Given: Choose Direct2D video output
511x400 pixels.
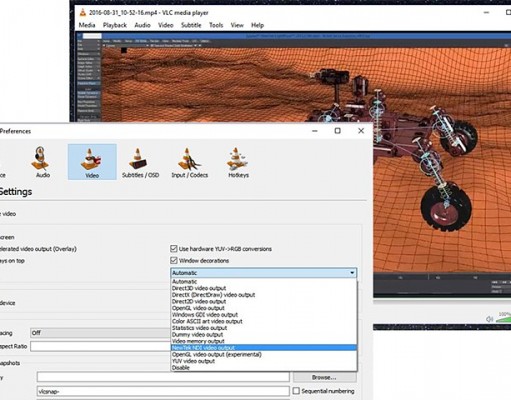Looking at the screenshot, I should (x=264, y=302).
